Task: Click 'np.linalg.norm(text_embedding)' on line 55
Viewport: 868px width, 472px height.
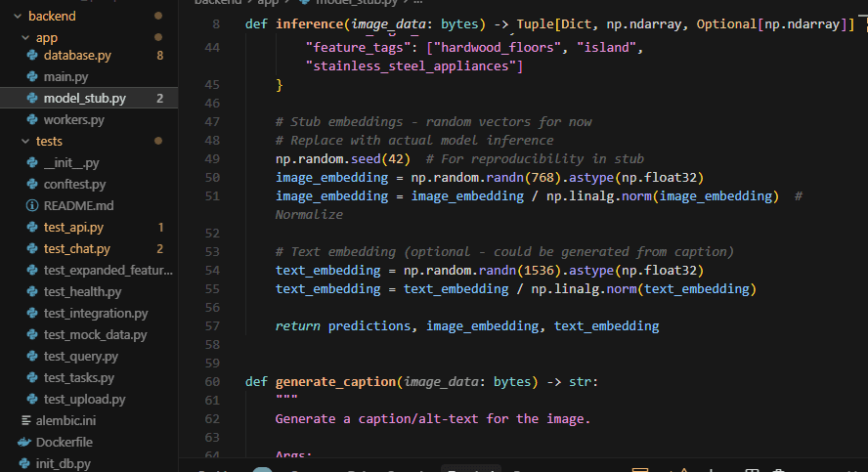Action: (644, 289)
